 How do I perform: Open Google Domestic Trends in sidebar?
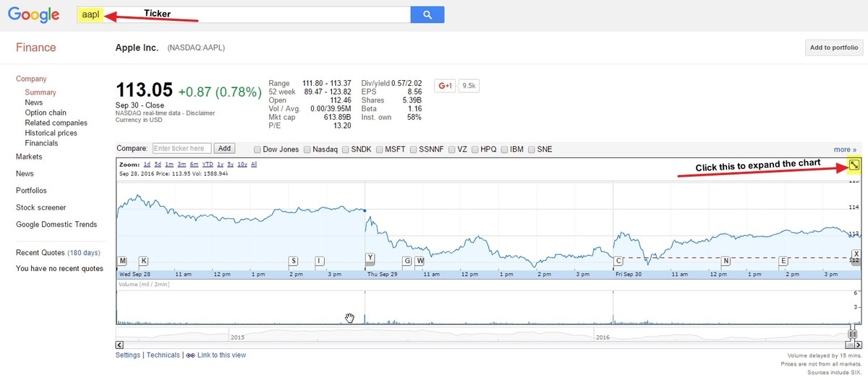tap(56, 225)
